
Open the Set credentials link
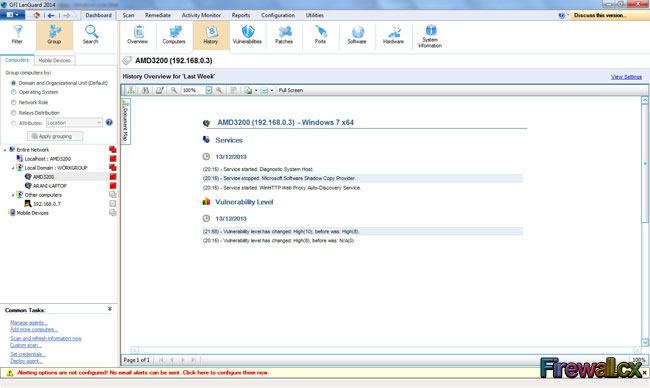[28, 354]
